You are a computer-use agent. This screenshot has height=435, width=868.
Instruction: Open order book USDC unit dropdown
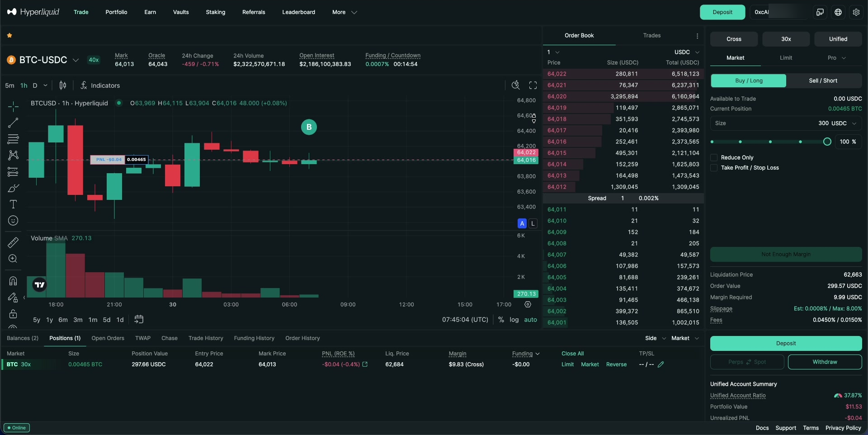687,52
